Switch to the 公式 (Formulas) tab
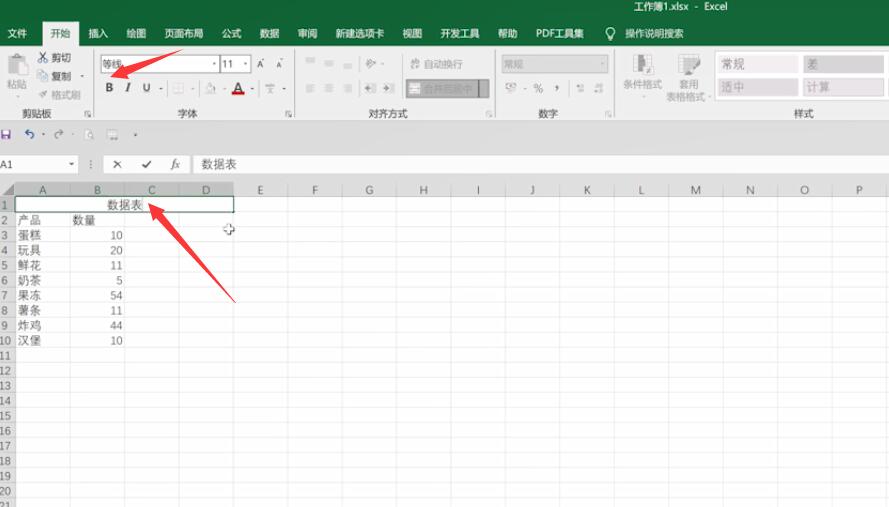Viewport: 889px width, 507px height. [x=231, y=33]
